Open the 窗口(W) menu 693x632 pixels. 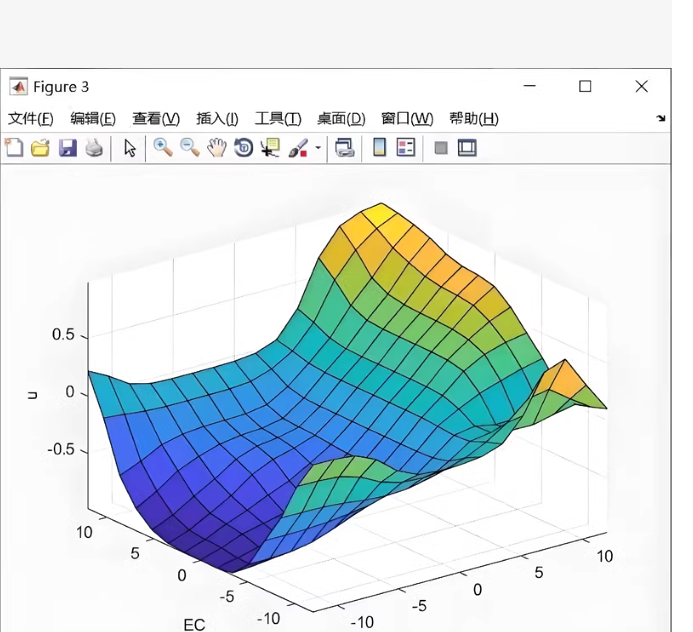[407, 118]
